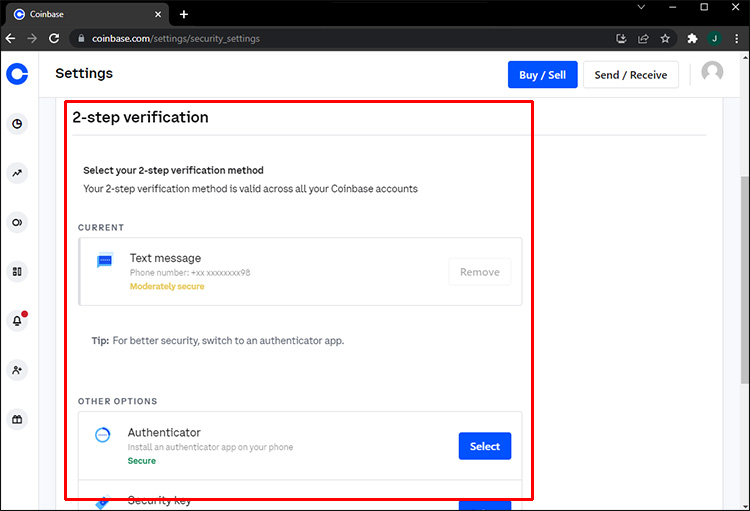Remove the Text message method
Viewport: 750px width, 511px height.
[480, 271]
